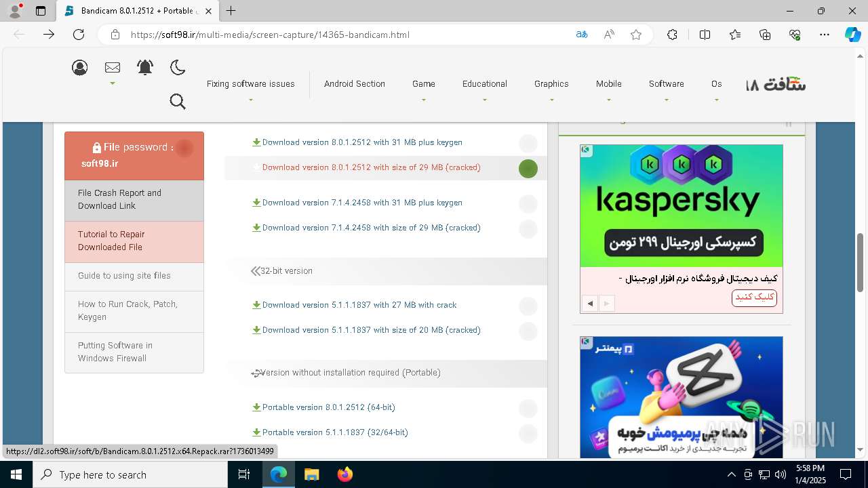Open File Crash Report and Download Link

(x=134, y=200)
